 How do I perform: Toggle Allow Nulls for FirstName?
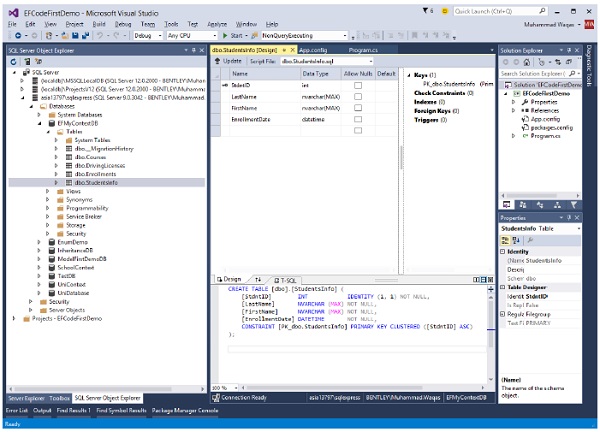tap(358, 108)
